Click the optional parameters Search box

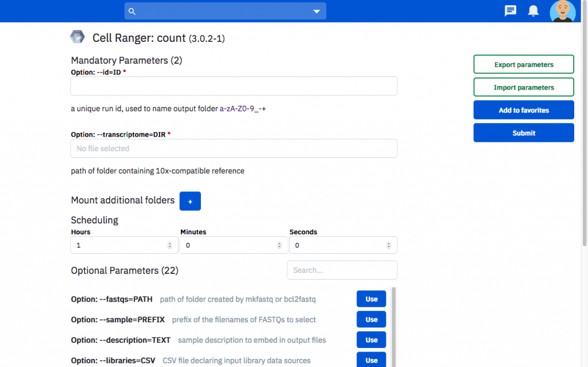pyautogui.click(x=342, y=270)
